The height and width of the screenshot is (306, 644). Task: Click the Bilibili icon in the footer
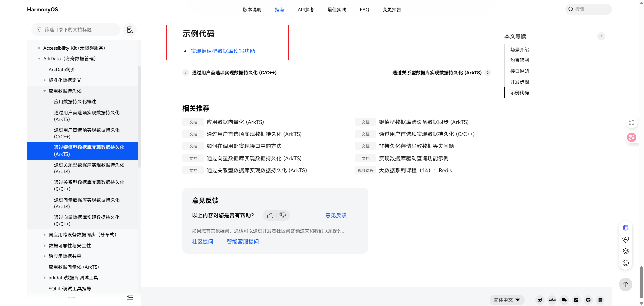[x=552, y=300]
